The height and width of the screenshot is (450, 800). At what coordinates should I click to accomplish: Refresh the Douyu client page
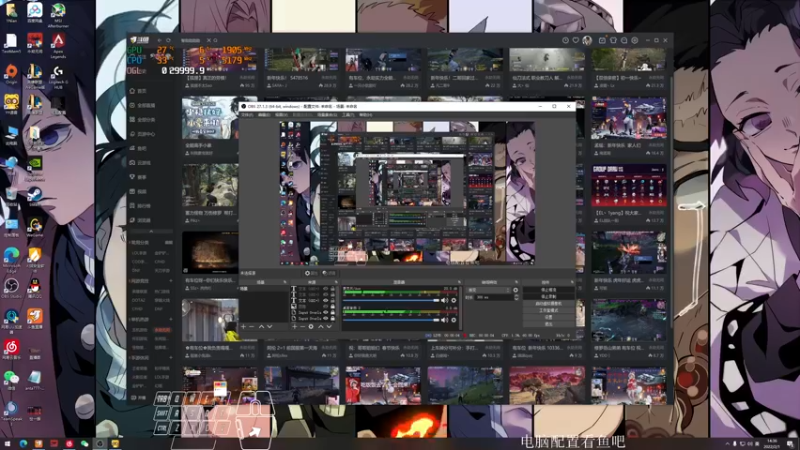(168, 40)
